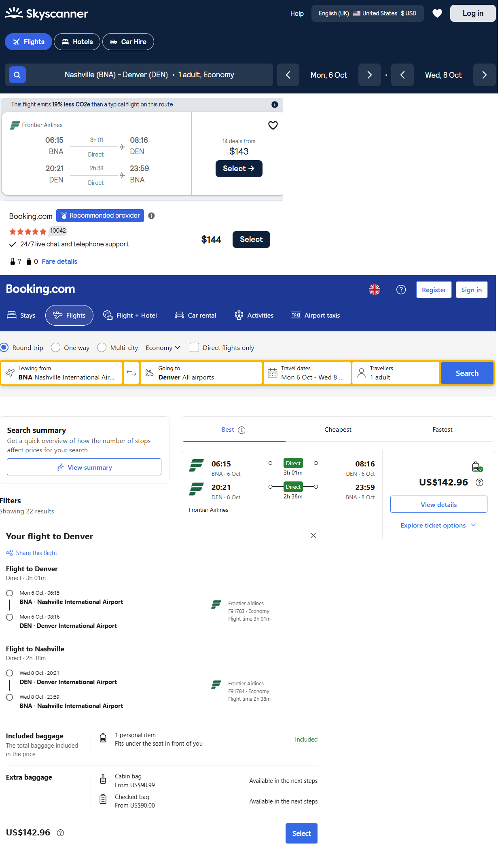Enable Direct flights only checkbox
This screenshot has height=850, width=504.
coord(195,348)
